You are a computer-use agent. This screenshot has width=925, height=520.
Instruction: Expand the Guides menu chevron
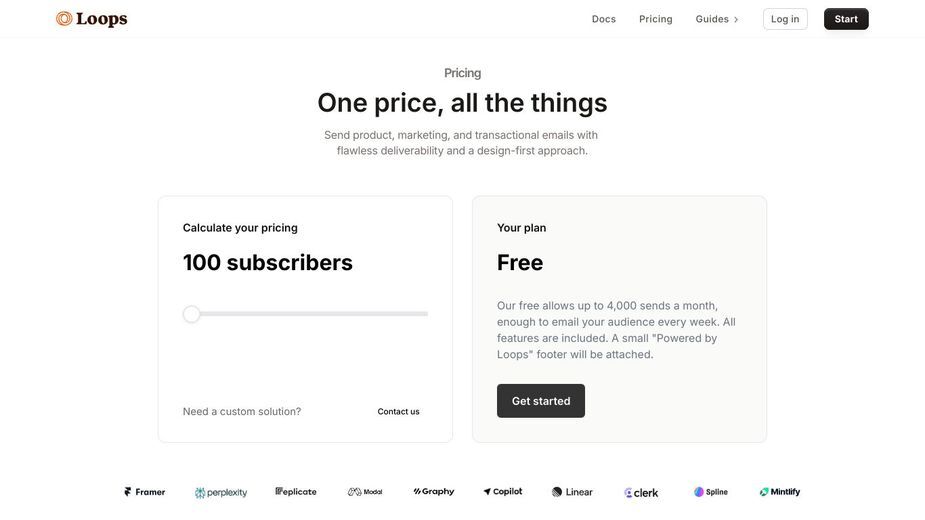pyautogui.click(x=736, y=19)
